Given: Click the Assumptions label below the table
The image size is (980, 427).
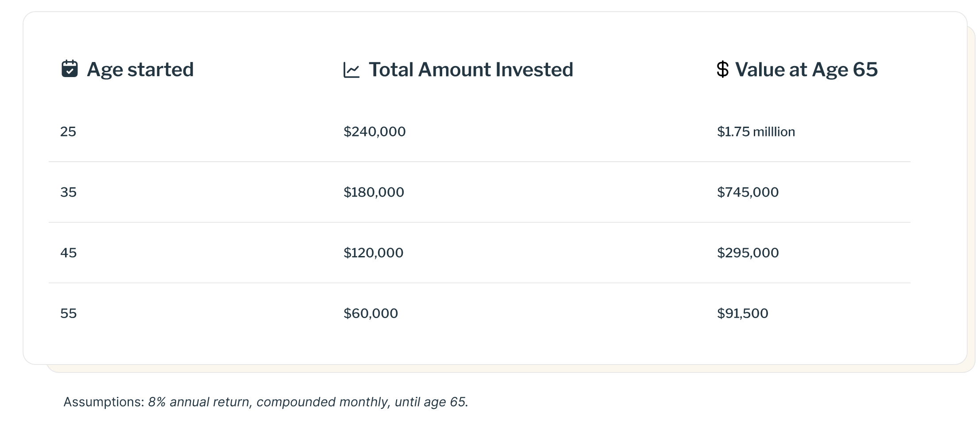Looking at the screenshot, I should click(x=104, y=402).
